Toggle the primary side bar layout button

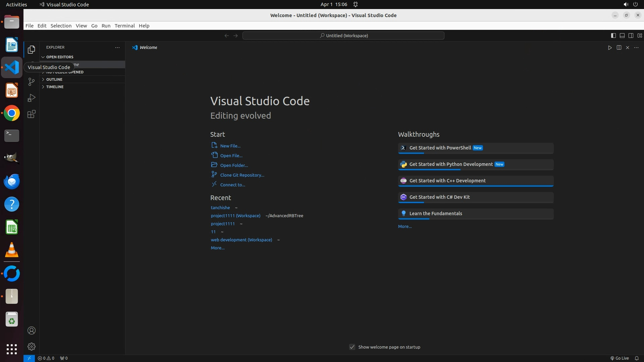pyautogui.click(x=613, y=36)
